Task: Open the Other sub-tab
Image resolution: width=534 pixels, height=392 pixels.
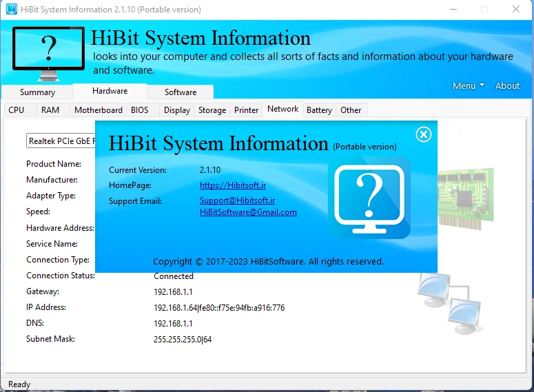Action: click(351, 110)
